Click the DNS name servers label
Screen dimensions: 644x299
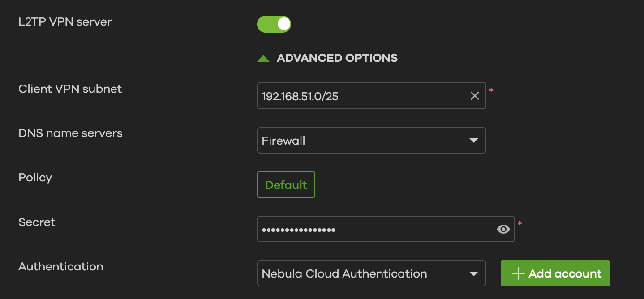click(70, 133)
